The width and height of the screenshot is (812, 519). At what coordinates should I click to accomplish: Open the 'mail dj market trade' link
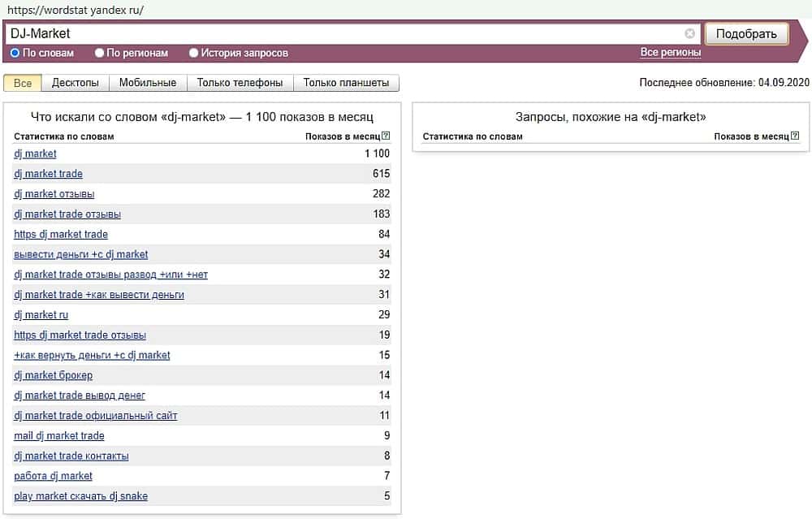59,436
